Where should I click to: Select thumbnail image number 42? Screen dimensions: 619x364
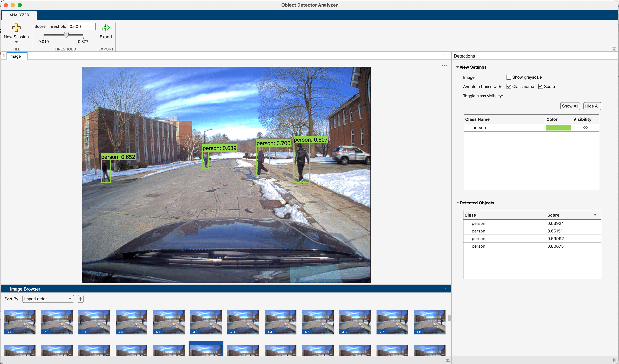[x=206, y=322]
